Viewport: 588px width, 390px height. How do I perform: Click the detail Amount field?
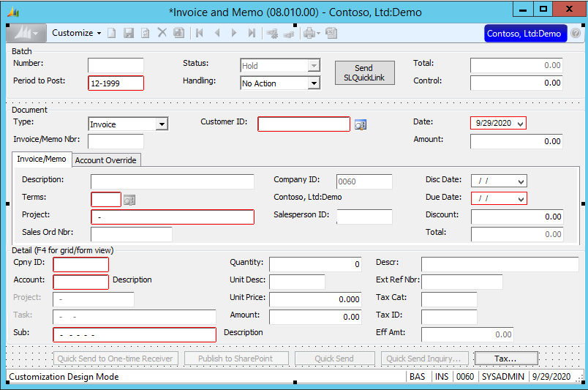[x=315, y=317]
